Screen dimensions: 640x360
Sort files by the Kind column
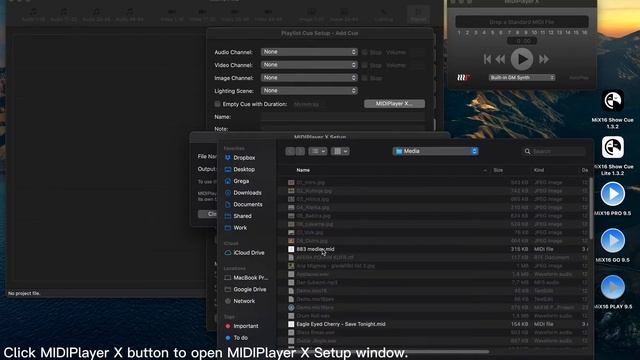[539, 170]
